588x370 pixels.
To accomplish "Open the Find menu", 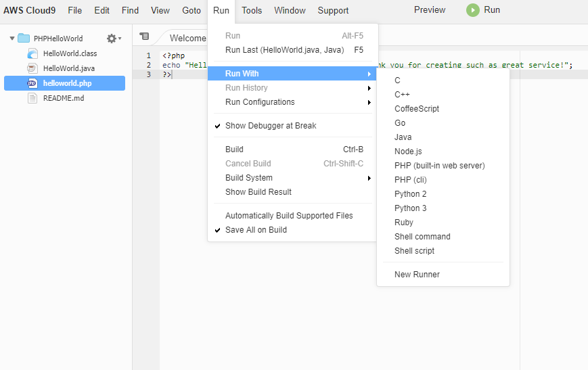I will pos(130,11).
